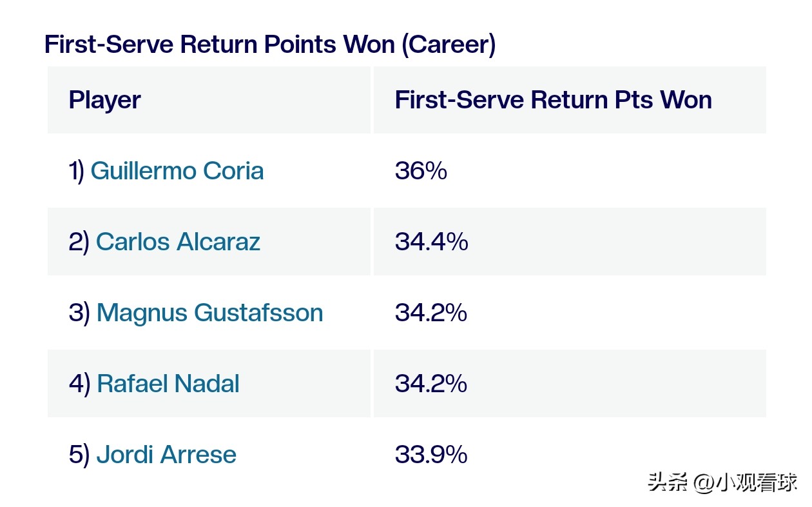Click Gustafsson's 34.2% percentage cell

[430, 313]
